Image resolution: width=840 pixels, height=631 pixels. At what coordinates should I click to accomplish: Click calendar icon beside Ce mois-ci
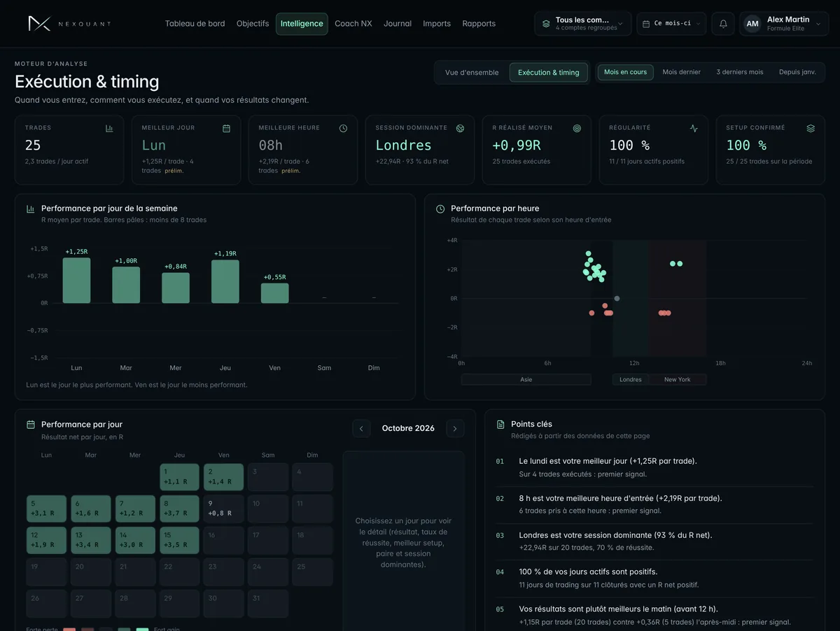click(646, 24)
